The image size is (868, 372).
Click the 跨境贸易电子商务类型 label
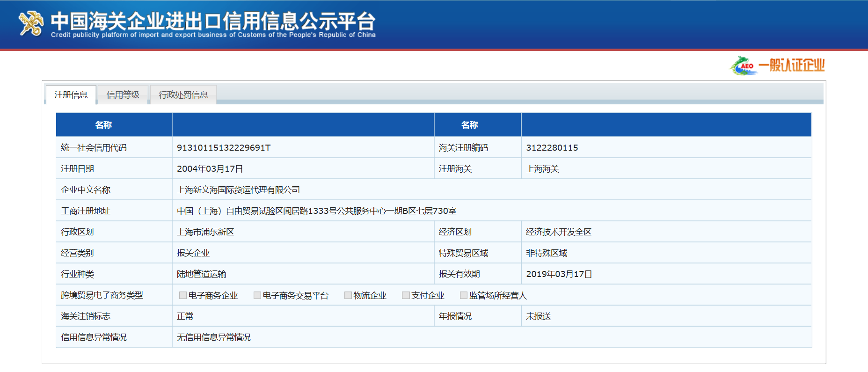pos(102,295)
